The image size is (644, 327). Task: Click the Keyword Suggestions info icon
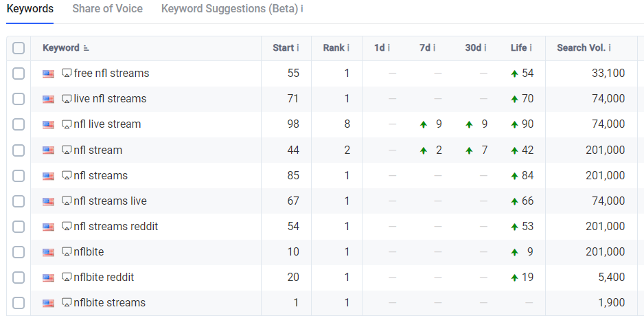pyautogui.click(x=302, y=9)
